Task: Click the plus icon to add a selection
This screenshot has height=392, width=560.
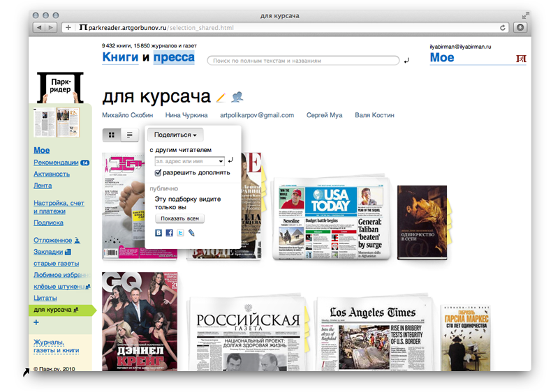Action: click(36, 322)
